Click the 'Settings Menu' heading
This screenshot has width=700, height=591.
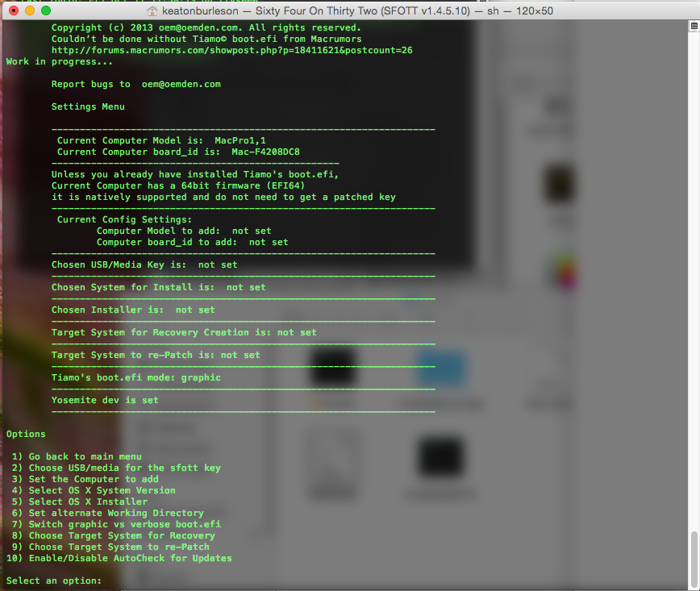88,106
